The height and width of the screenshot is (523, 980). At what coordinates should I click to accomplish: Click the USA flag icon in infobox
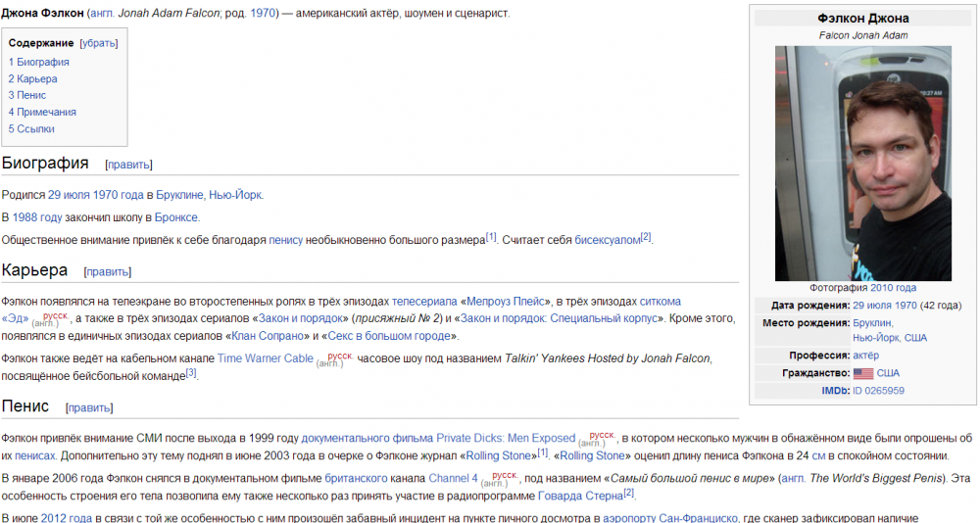click(863, 373)
